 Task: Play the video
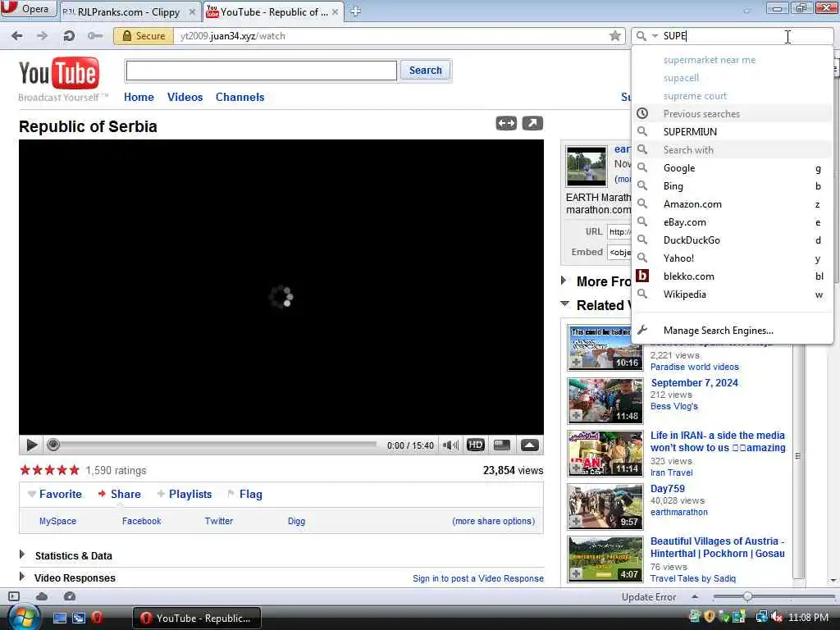(32, 445)
